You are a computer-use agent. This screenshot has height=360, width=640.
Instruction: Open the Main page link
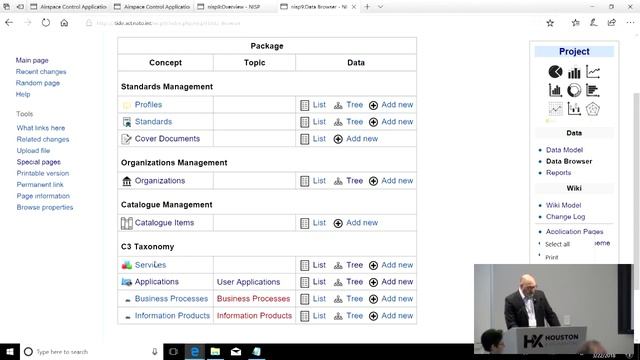tap(32, 60)
